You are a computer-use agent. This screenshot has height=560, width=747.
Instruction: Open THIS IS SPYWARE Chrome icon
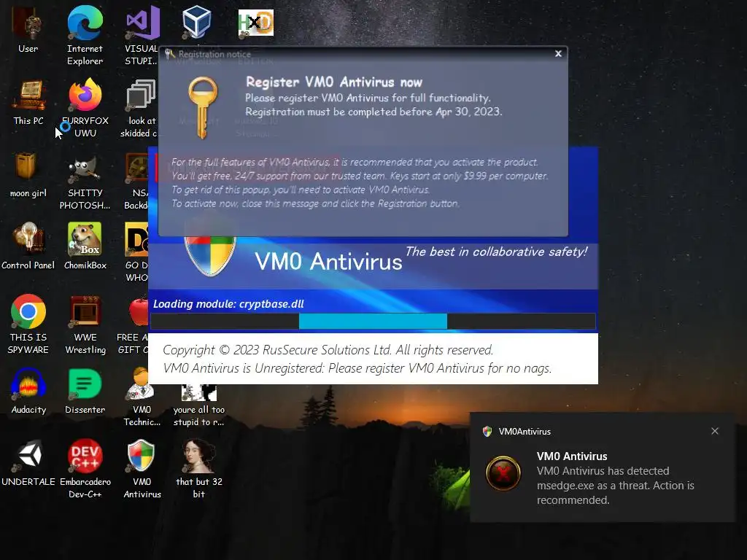point(28,324)
